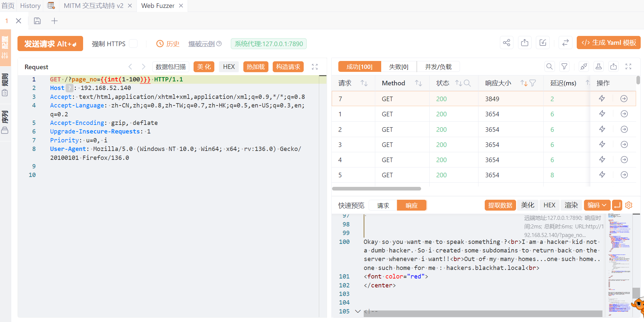Viewport: 644px width, 322px height.
Task: Select the 成功[100] results tab
Action: point(359,67)
